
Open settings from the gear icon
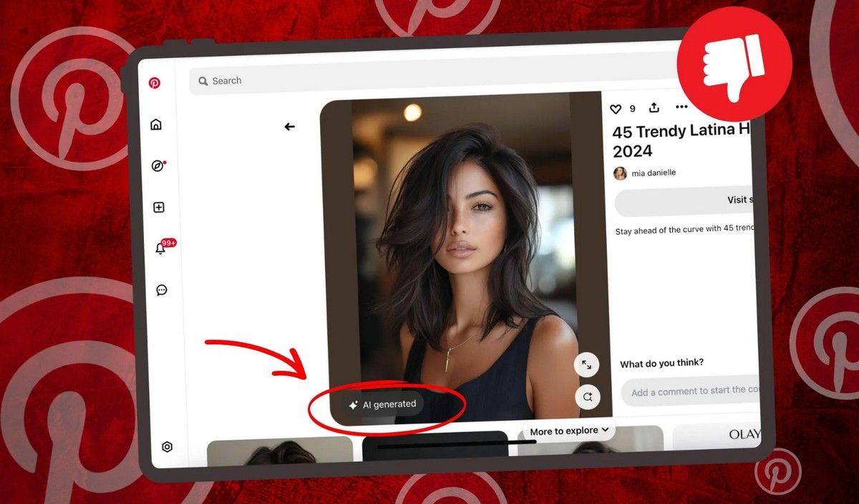coord(167,446)
